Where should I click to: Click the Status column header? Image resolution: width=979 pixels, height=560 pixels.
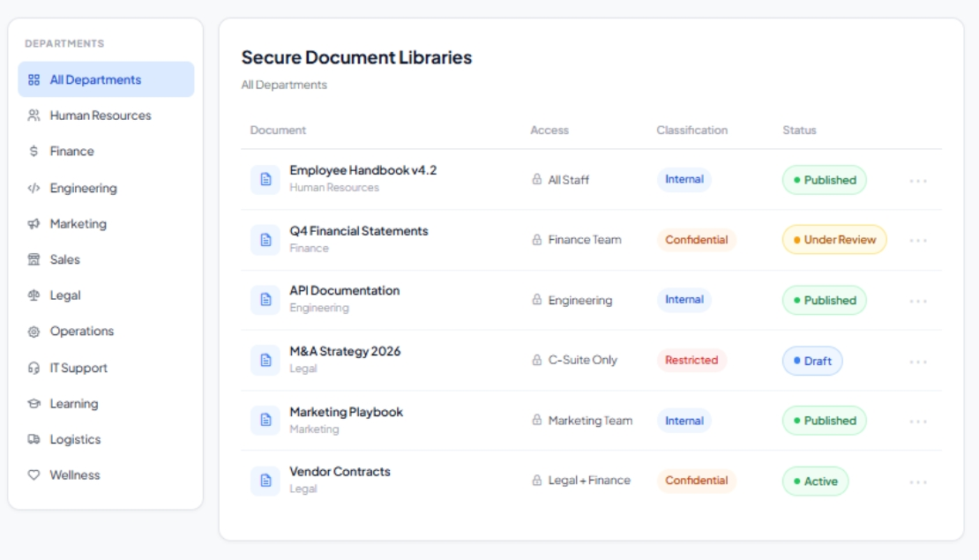pyautogui.click(x=799, y=130)
